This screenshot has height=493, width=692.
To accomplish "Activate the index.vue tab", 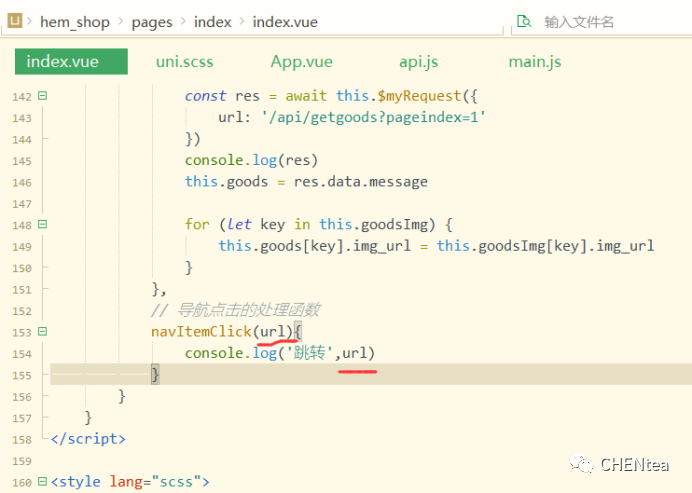I will click(62, 61).
